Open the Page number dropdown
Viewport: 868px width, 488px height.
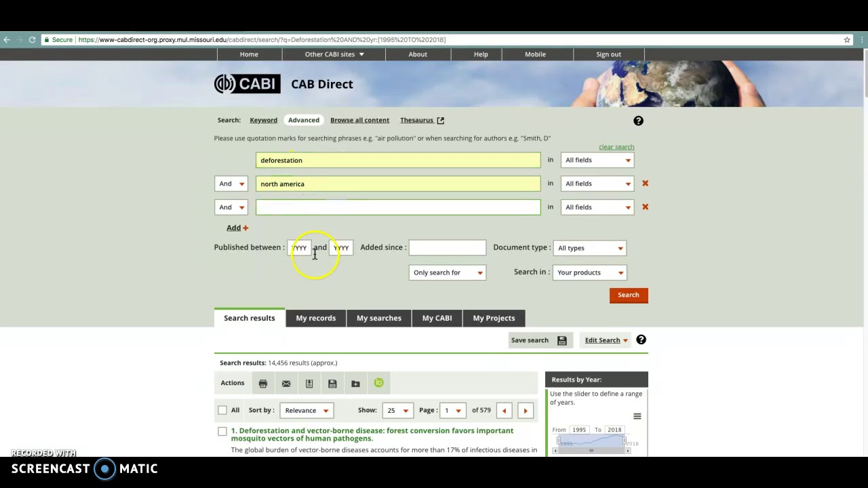(452, 411)
